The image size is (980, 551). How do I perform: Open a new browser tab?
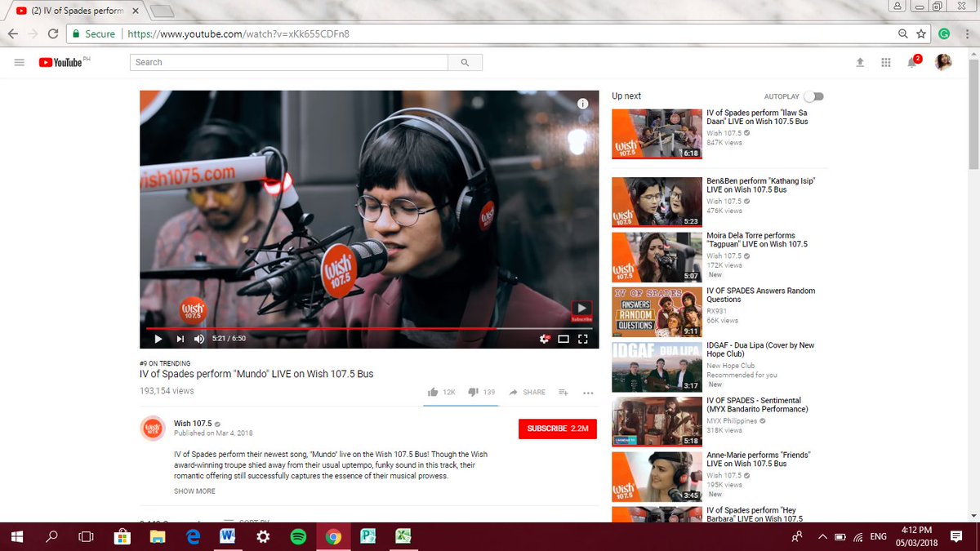pos(163,11)
